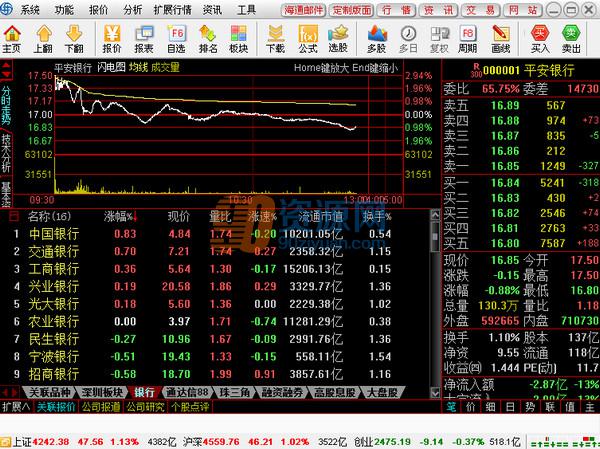This screenshot has width=600, height=449.
Task: Click the 下翻 page-down arrow icon
Action: (74, 39)
